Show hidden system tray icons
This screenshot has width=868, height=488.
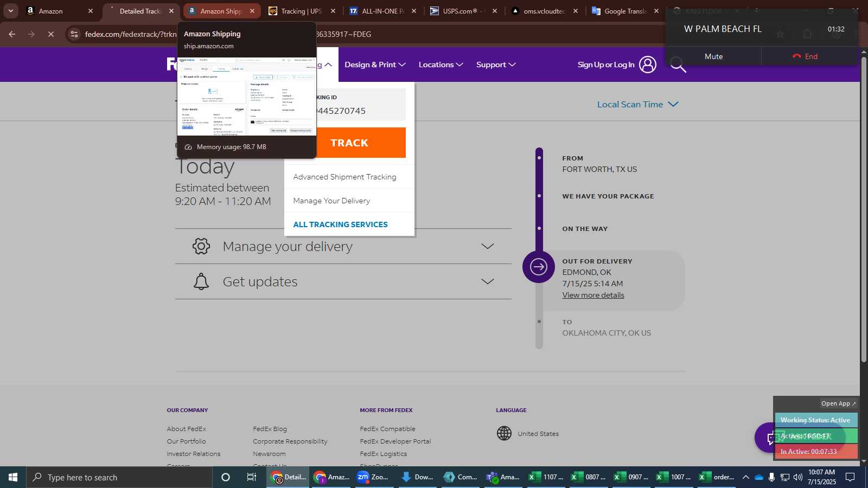coord(746,477)
